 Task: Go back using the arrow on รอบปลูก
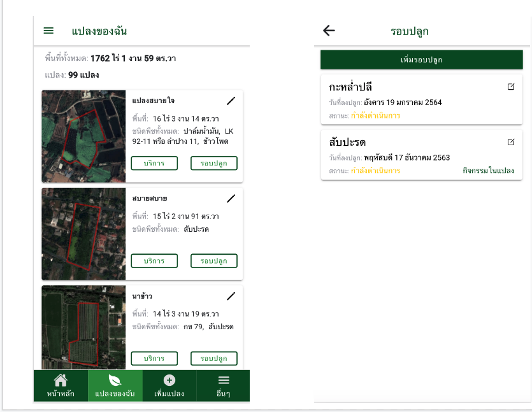click(329, 31)
